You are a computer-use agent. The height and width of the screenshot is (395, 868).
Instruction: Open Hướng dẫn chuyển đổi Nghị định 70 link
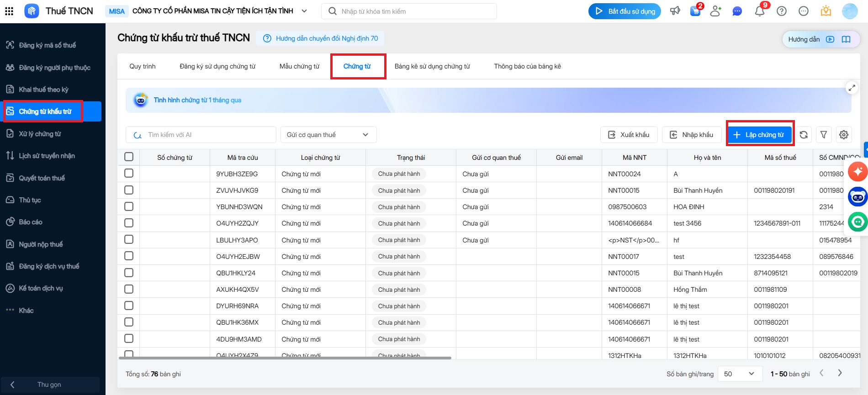tap(326, 38)
